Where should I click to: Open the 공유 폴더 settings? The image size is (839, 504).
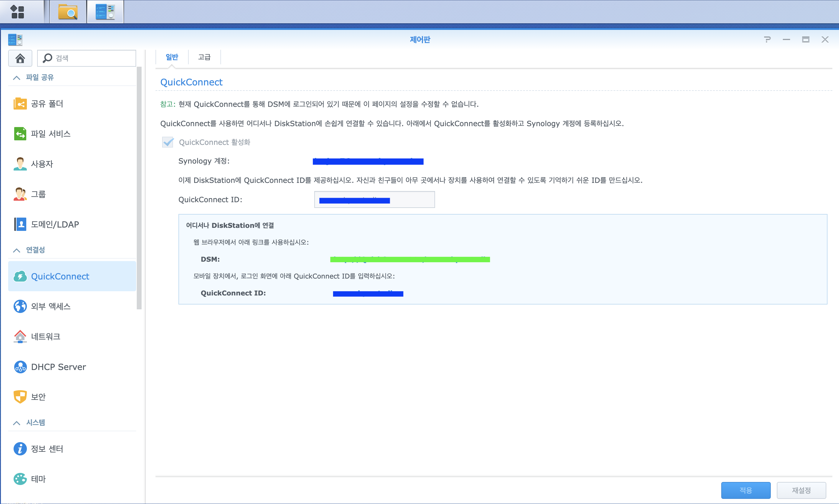pos(47,104)
